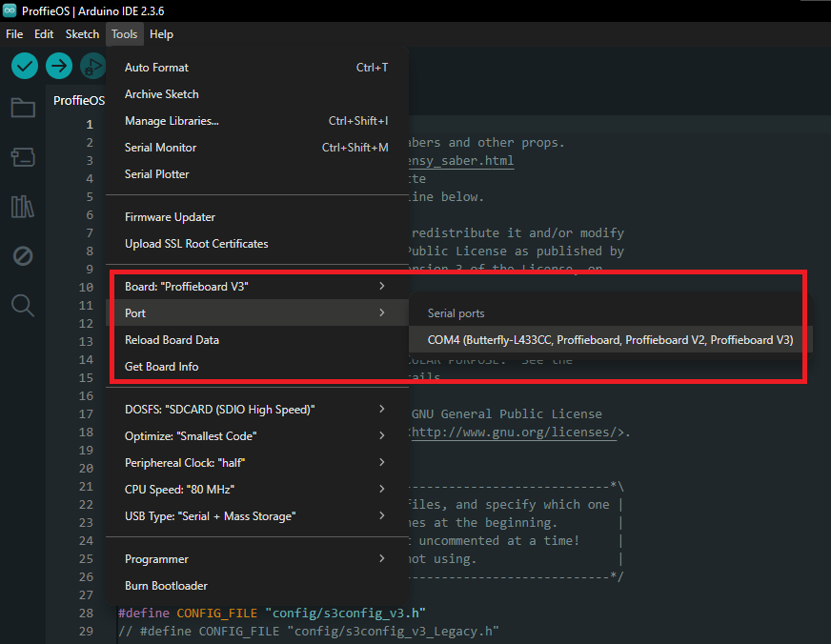Viewport: 831px width, 644px height.
Task: Expand Peripheral Clock: "half" submenu
Action: point(257,462)
